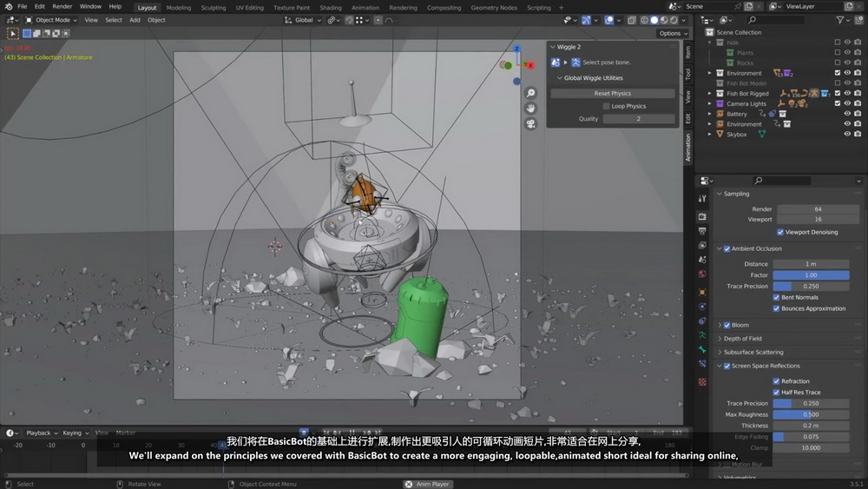
Task: Collapse the Wiggle 2 panel
Action: (x=552, y=47)
